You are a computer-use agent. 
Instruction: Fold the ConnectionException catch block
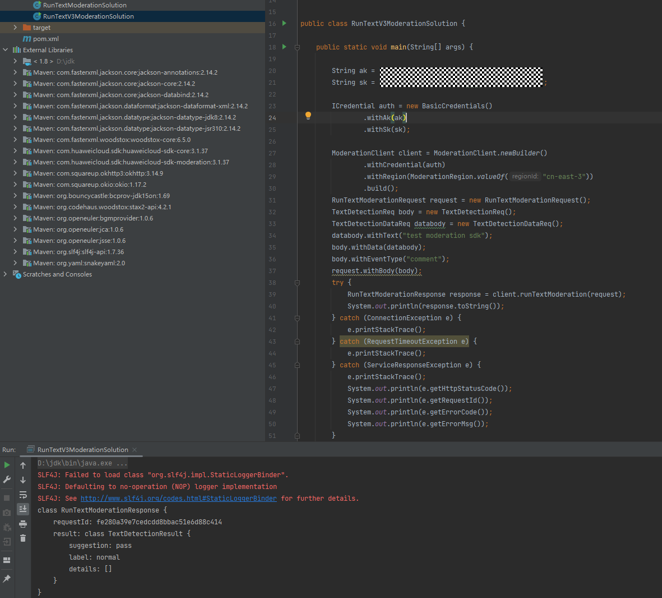(297, 318)
